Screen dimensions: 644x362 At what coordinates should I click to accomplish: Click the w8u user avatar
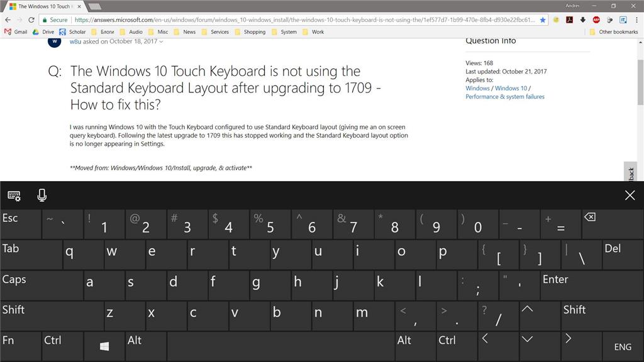click(x=55, y=41)
